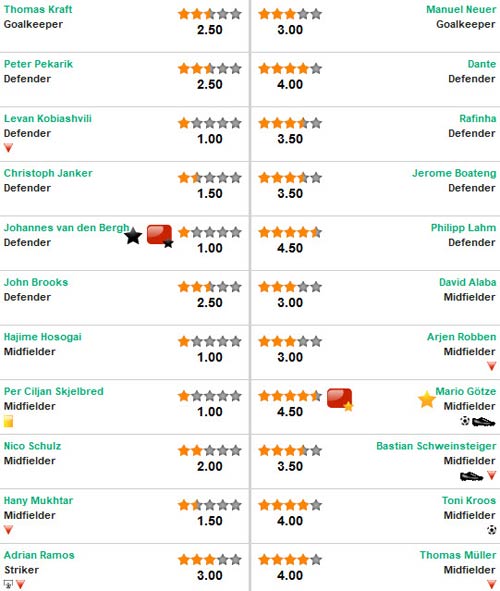Click the red card icon beside van den Bergh's rating
This screenshot has width=500, height=591.
[x=160, y=236]
